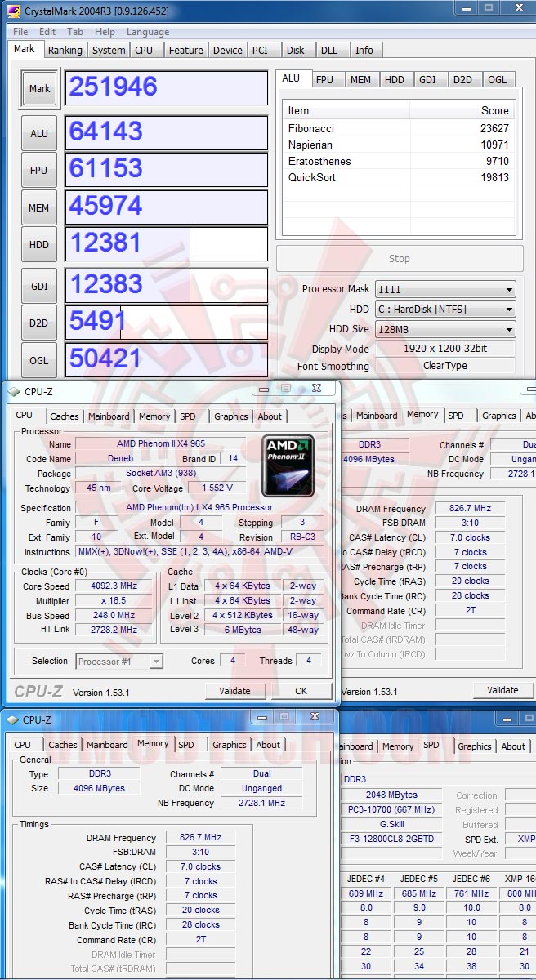The height and width of the screenshot is (980, 536).
Task: Click the Font Smoothing ClearType field
Action: coord(445,366)
